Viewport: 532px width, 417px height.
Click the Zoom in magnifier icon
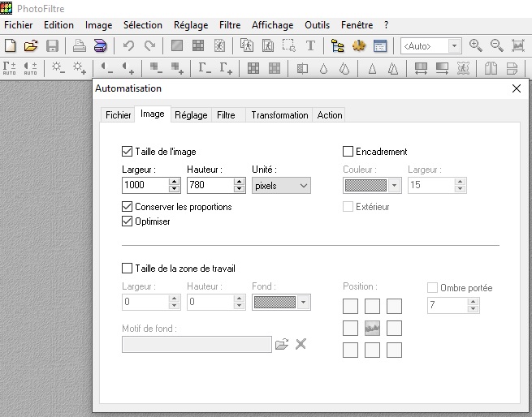476,45
